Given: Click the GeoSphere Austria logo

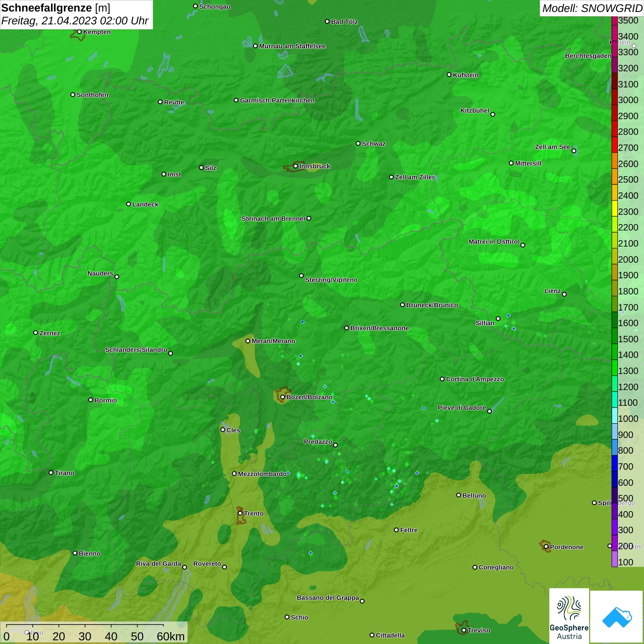Looking at the screenshot, I should pyautogui.click(x=569, y=616).
